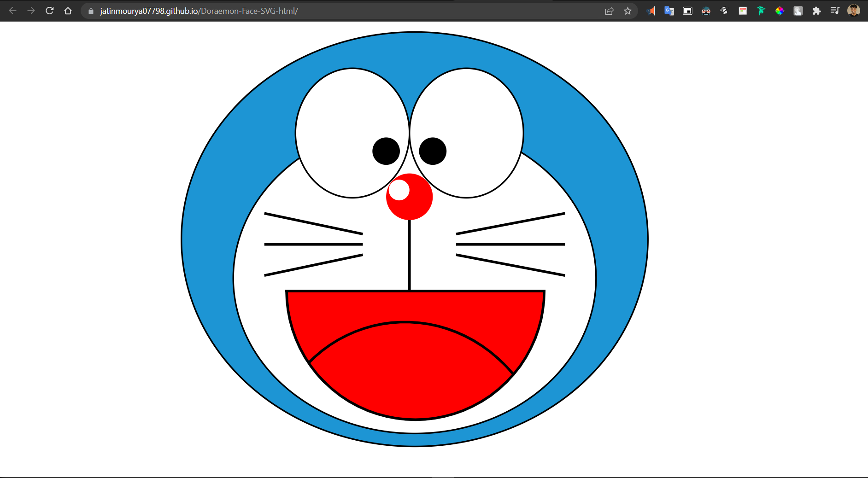
Task: Open the megaphone extension with R badge
Action: coord(651,11)
